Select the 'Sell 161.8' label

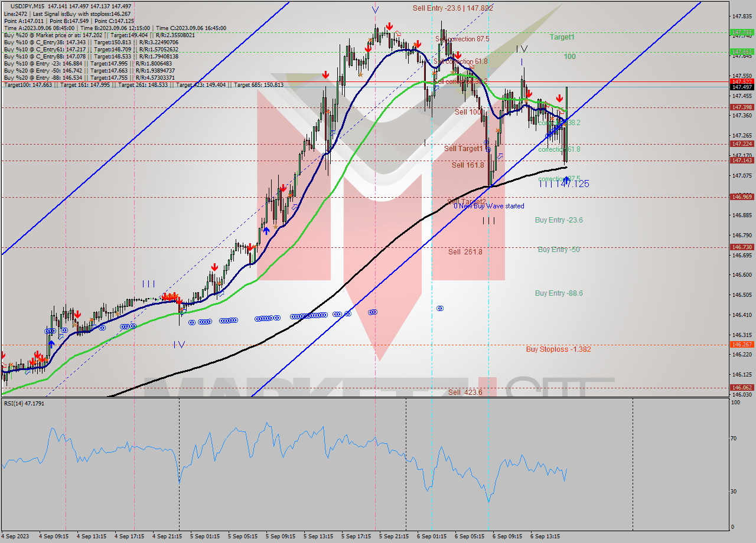coord(468,165)
